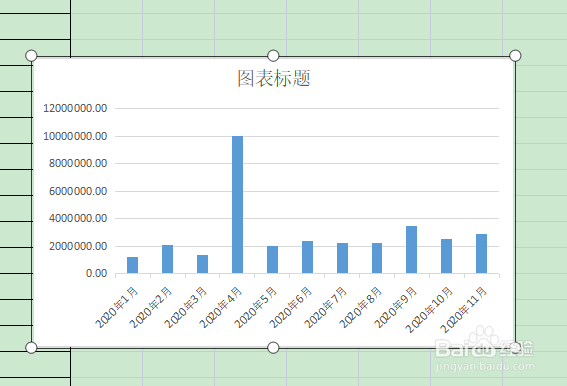The height and width of the screenshot is (386, 567).
Task: Select the 10000000.00 axis label
Action: 75,136
